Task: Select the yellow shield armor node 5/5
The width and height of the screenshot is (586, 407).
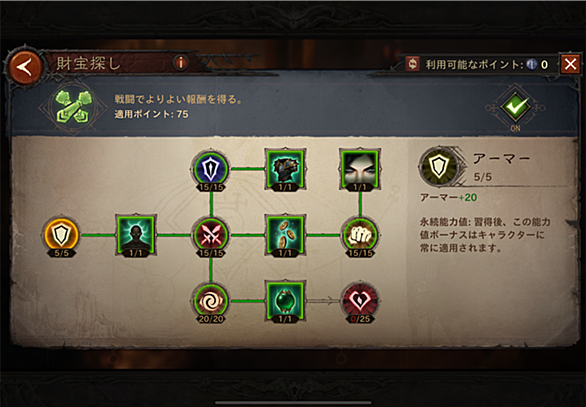Action: click(61, 235)
